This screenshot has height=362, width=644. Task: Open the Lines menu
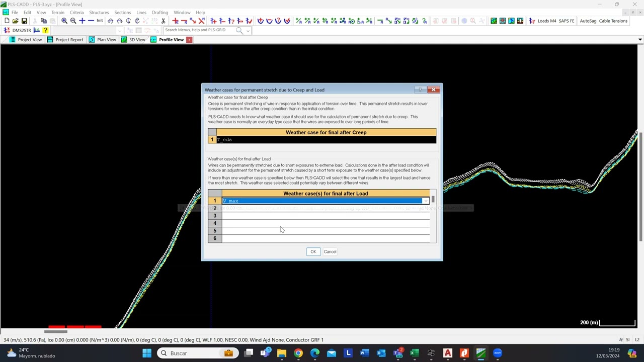[141, 12]
